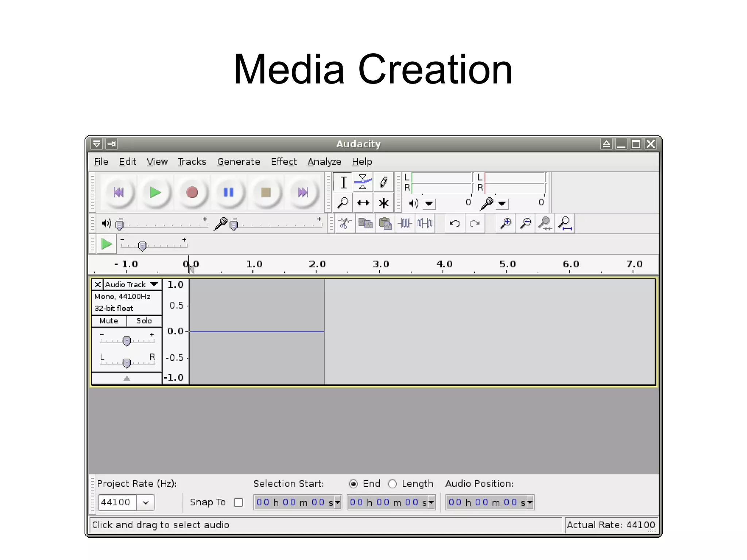This screenshot has height=560, width=747.
Task: Open the Generate menu
Action: click(x=239, y=162)
